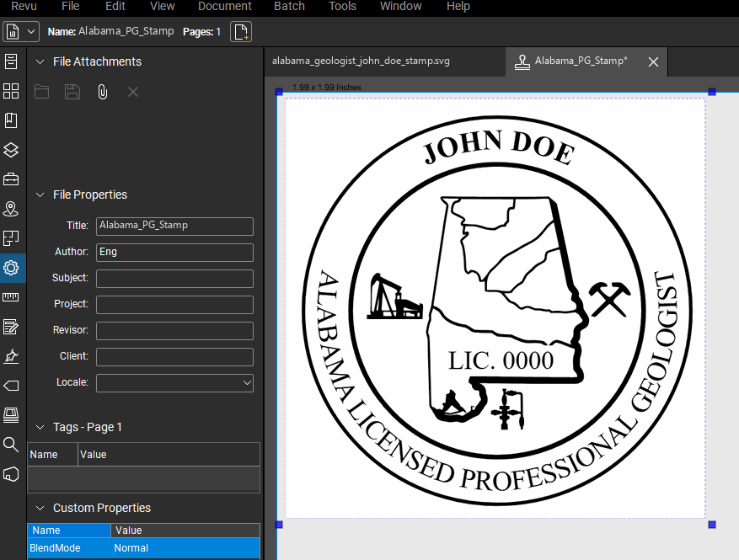Click the top-left blue resize handle
The height and width of the screenshot is (560, 739).
[x=279, y=92]
